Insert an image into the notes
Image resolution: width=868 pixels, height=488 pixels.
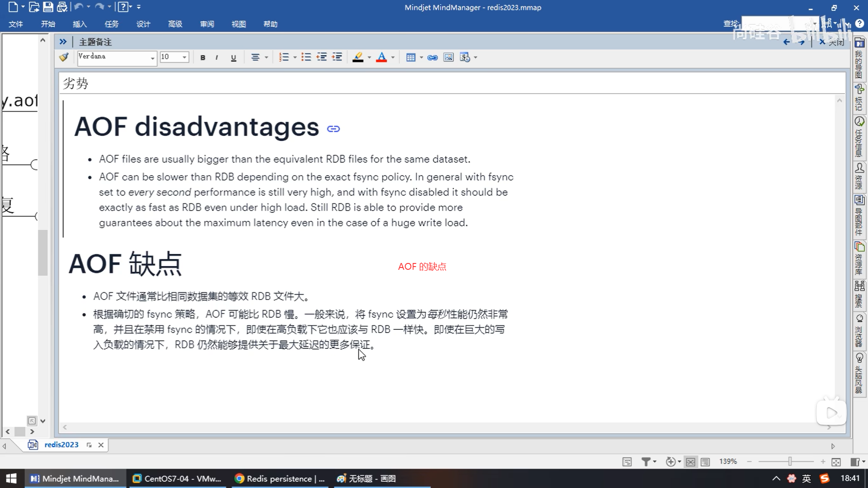click(448, 57)
